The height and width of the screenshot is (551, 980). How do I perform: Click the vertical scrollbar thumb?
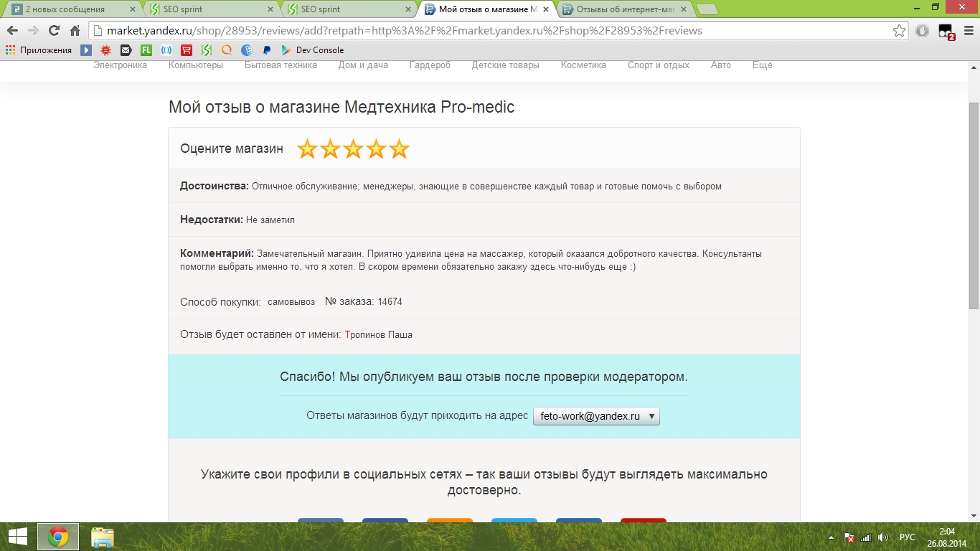pos(974,205)
